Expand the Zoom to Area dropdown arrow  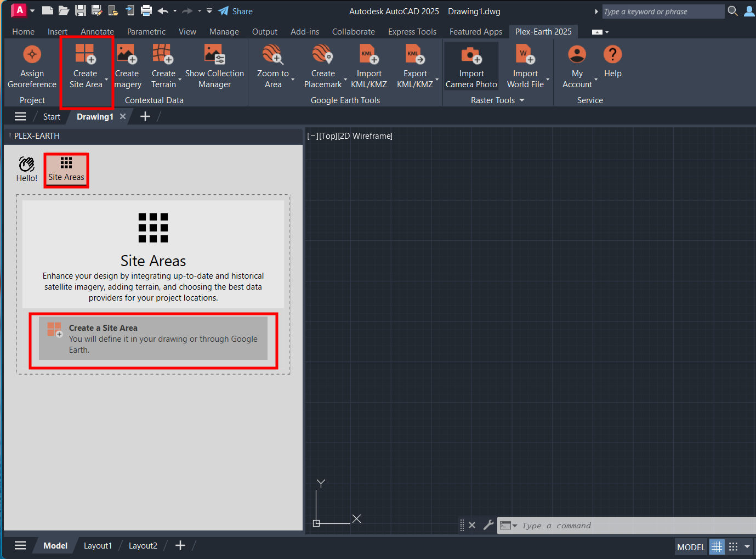point(293,80)
